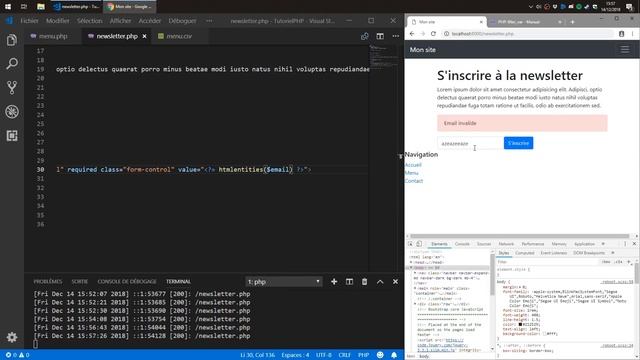Open a new Chrome tab

572,22
